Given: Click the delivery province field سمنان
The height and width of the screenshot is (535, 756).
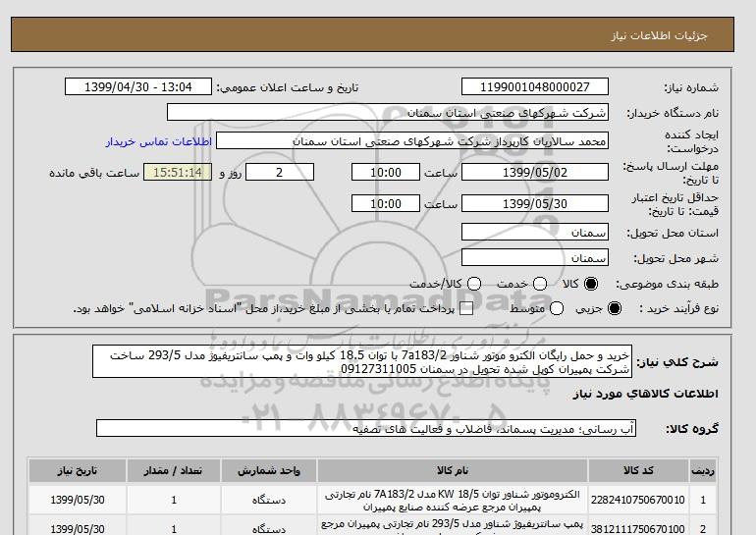Looking at the screenshot, I should (x=535, y=233).
